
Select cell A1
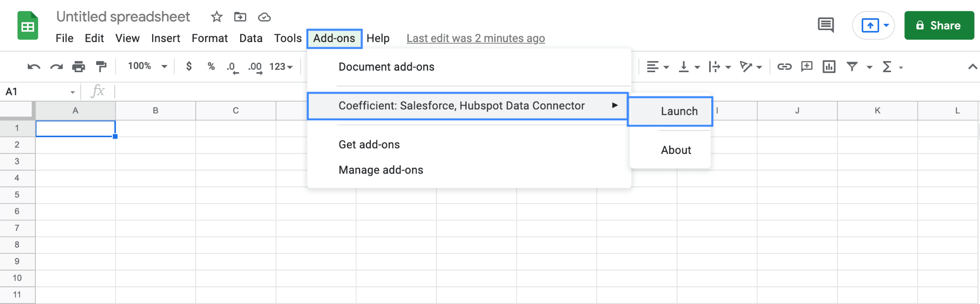tap(76, 129)
